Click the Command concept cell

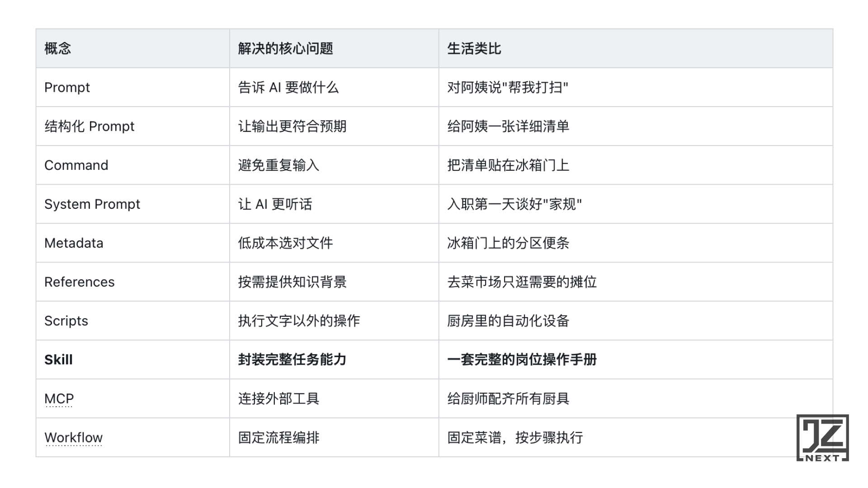(76, 165)
